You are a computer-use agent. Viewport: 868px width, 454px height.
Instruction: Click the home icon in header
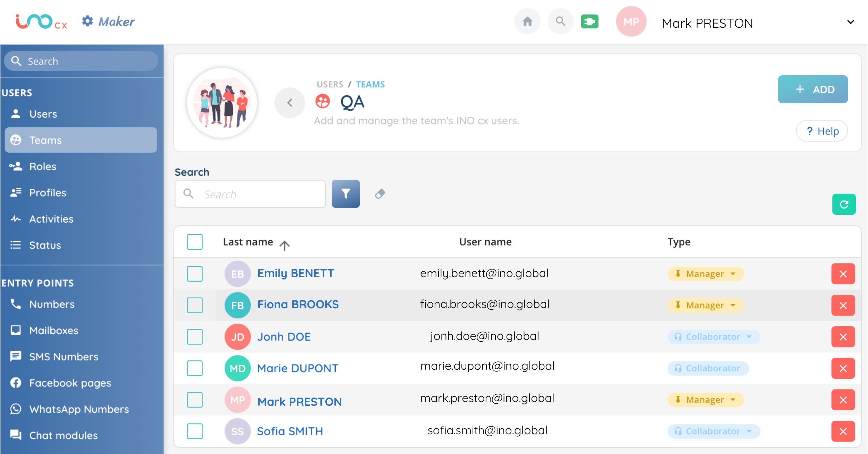click(527, 22)
